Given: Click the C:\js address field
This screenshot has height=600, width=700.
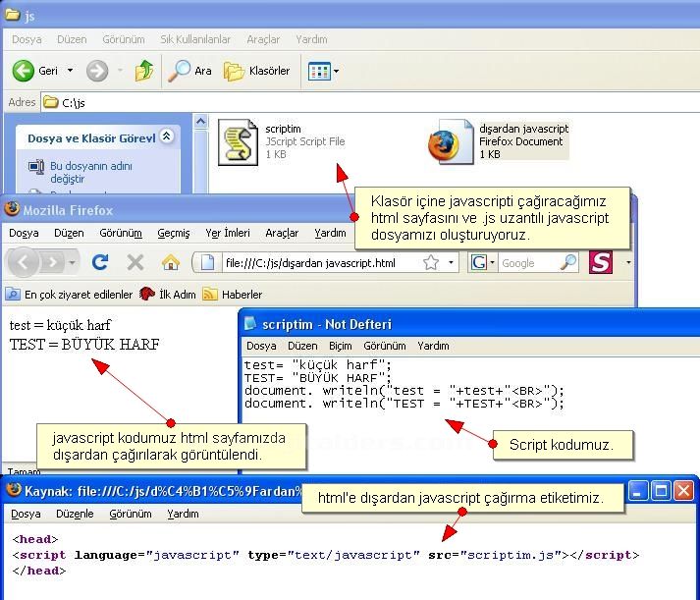Looking at the screenshot, I should [370, 103].
